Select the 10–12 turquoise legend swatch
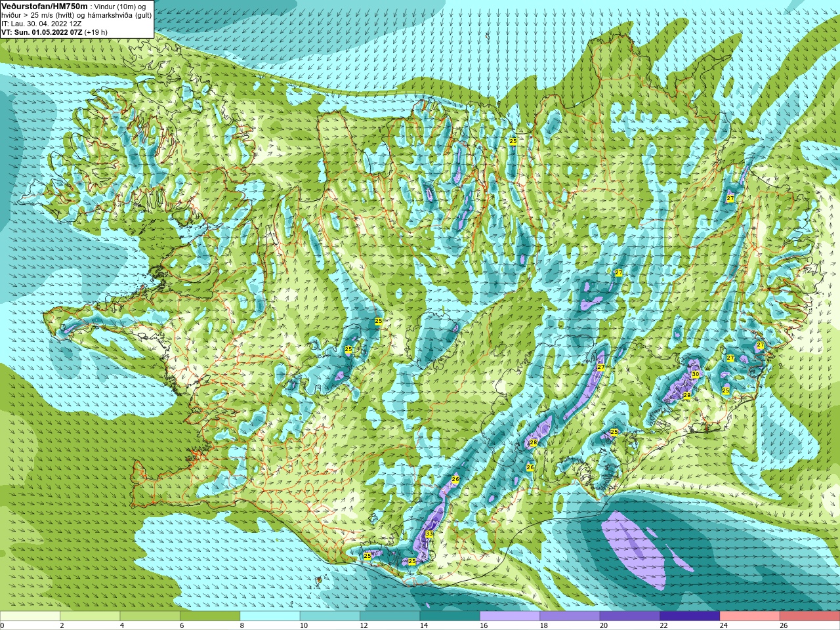840x630 pixels. tap(330, 616)
